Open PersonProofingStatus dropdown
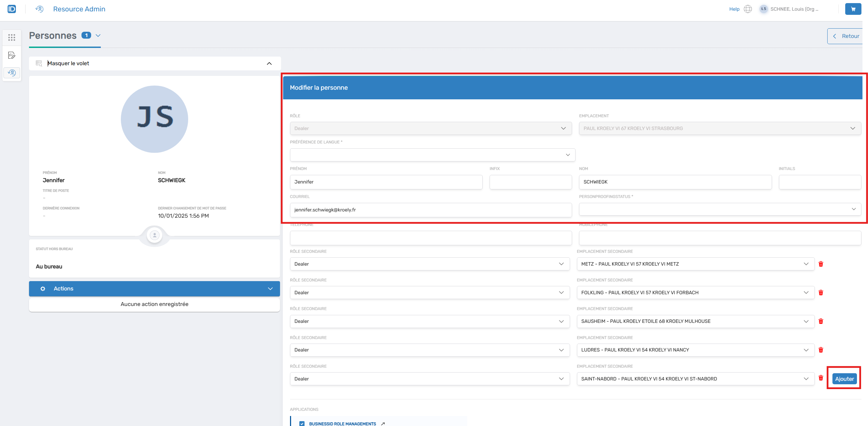The image size is (868, 426). 720,209
